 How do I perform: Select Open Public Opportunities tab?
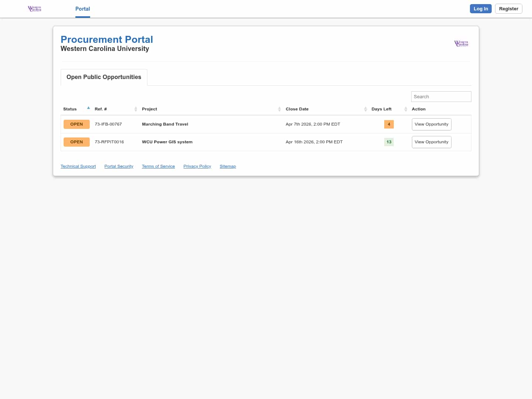coord(104,77)
